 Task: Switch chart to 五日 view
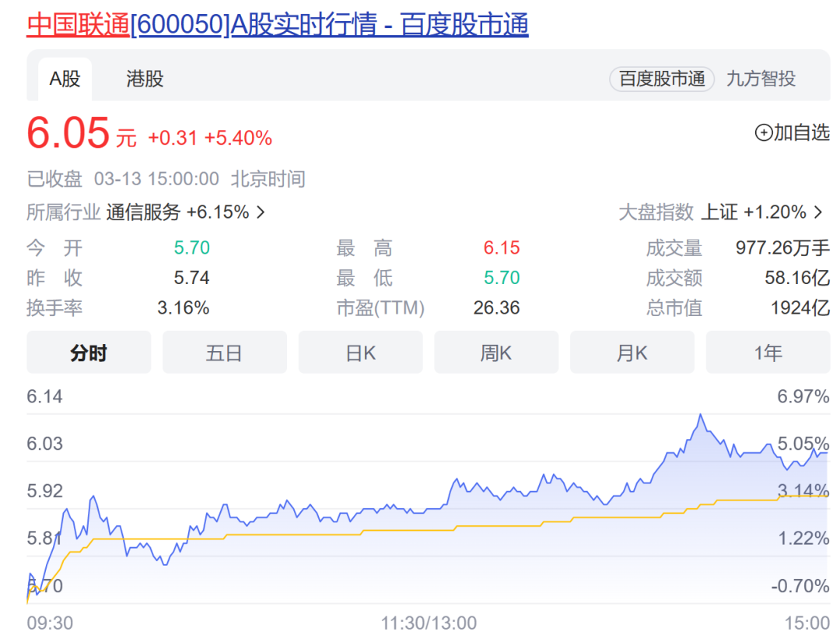225,353
